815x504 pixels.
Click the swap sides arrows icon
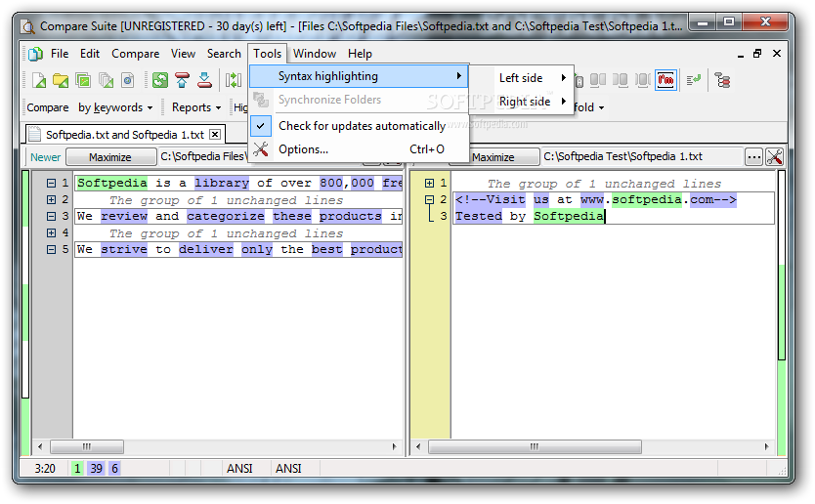click(x=234, y=80)
